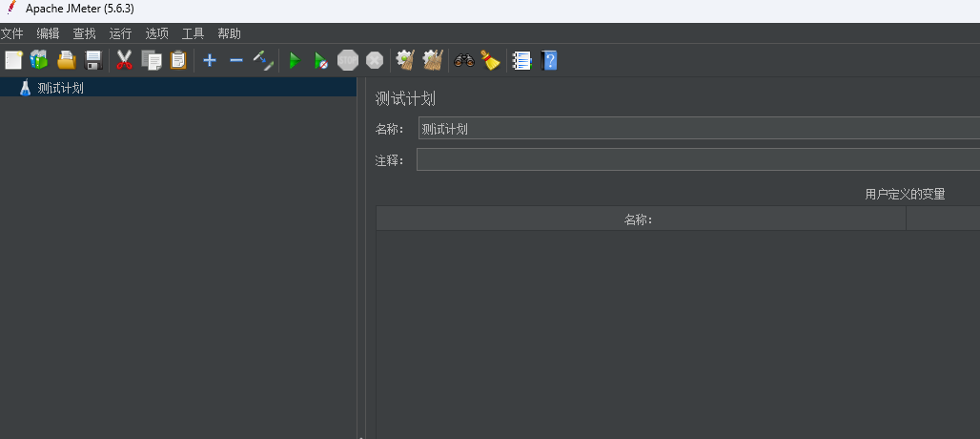This screenshot has height=439, width=980.
Task: Open the Templates icon in toolbar
Action: (39, 60)
